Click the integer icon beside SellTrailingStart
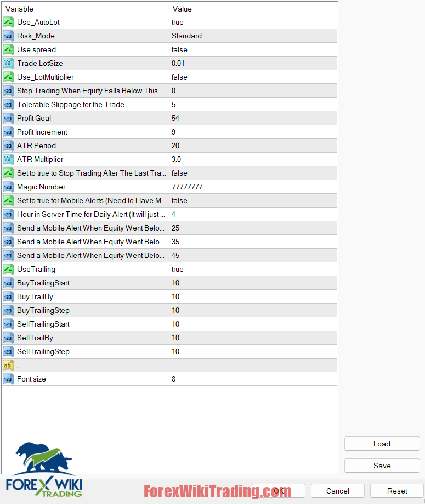425x504 pixels. click(x=8, y=324)
